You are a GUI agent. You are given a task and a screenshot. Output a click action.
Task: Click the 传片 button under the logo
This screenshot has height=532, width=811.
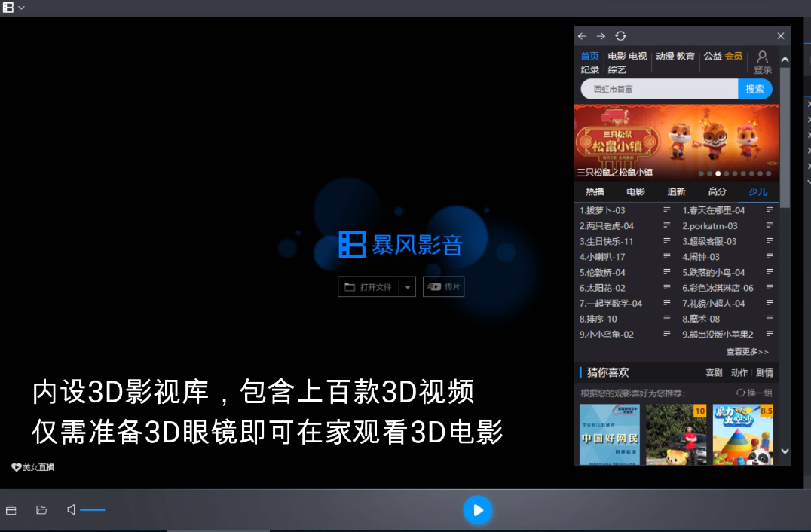pos(443,286)
